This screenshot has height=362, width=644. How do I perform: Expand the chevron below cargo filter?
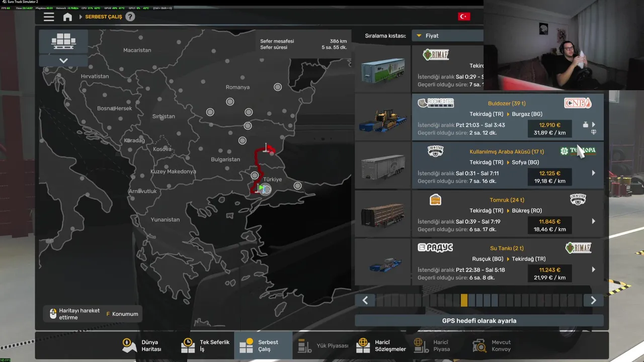tap(63, 60)
